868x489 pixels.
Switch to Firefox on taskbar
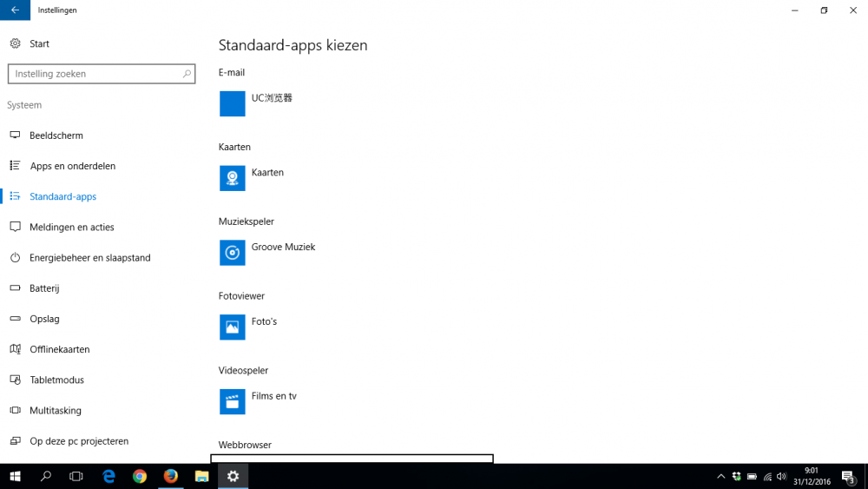[170, 476]
